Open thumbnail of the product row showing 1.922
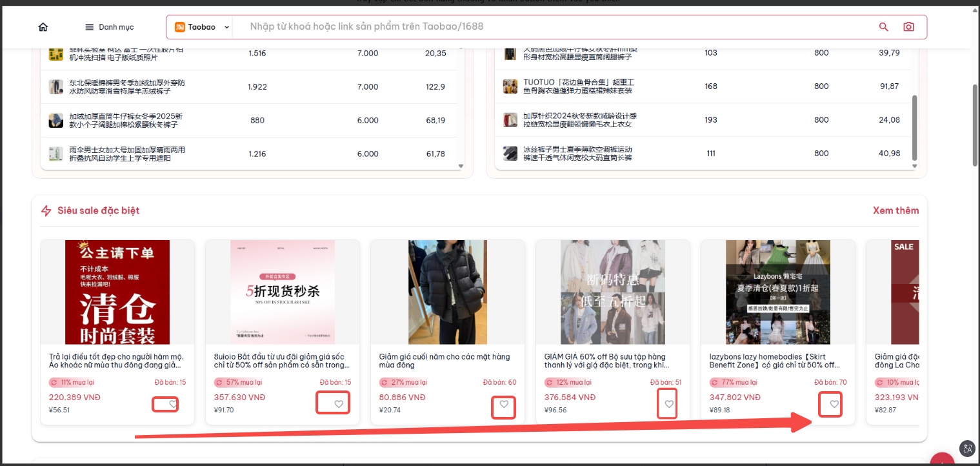Viewport: 980px width, 466px height. [56, 86]
